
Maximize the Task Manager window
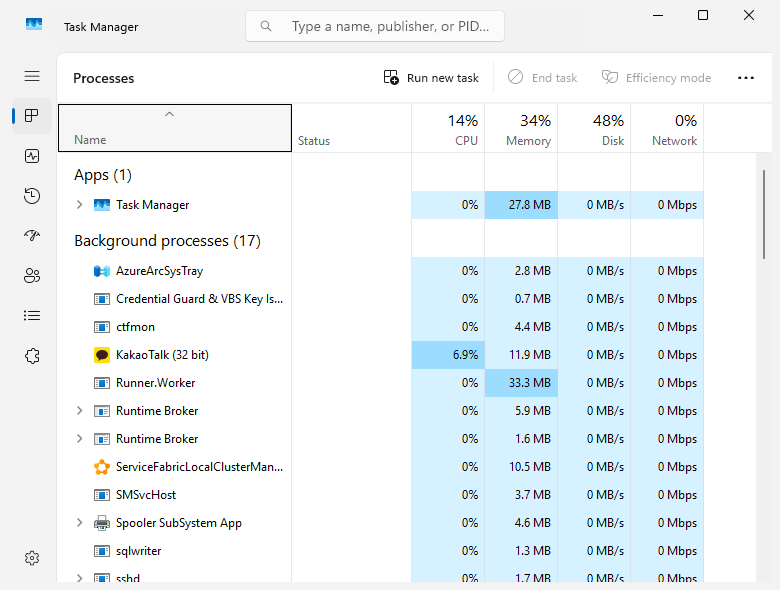point(703,15)
